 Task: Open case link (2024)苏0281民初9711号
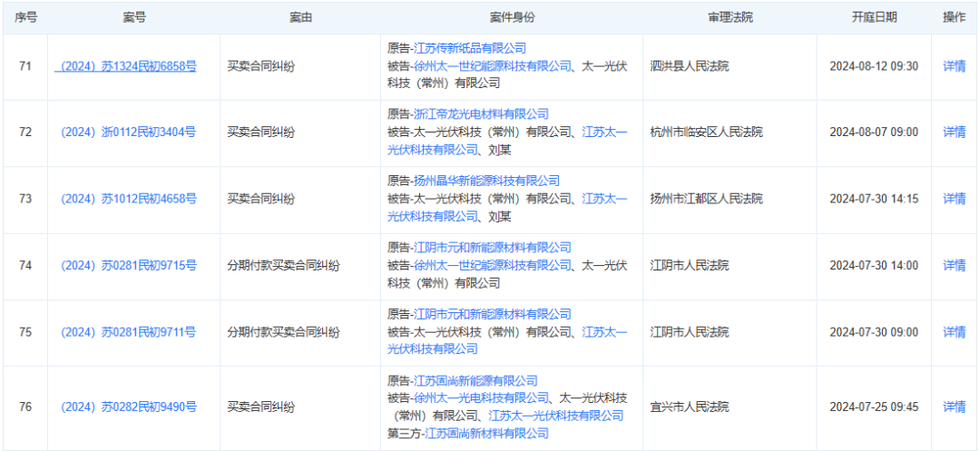(x=128, y=332)
